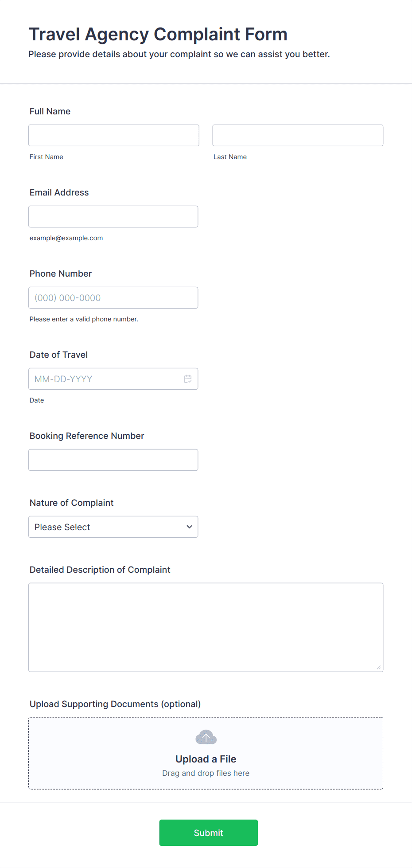Click the Date of Travel input
Screen dimensions: 412x868
click(113, 379)
